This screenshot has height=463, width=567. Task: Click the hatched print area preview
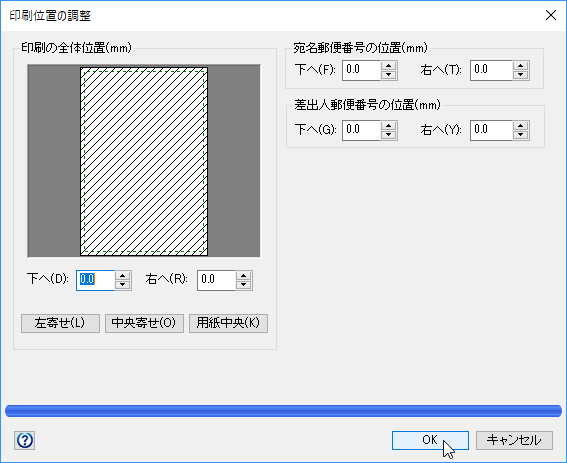pos(144,161)
